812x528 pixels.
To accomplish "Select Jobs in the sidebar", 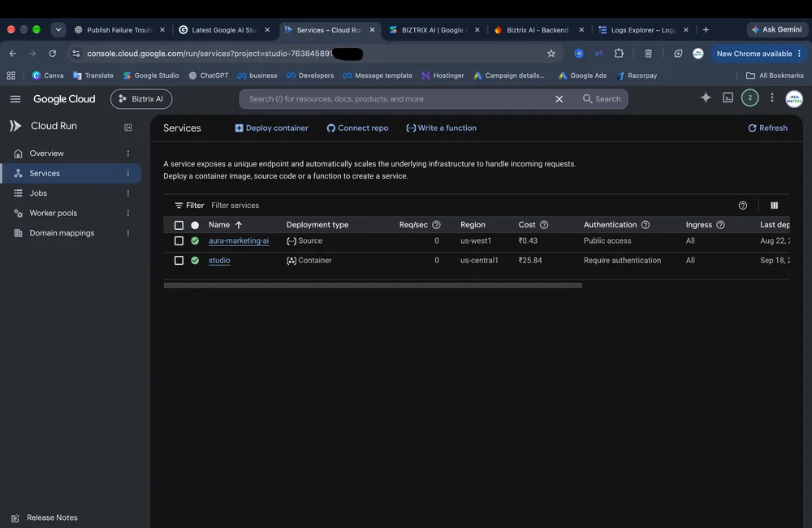I will tap(38, 193).
